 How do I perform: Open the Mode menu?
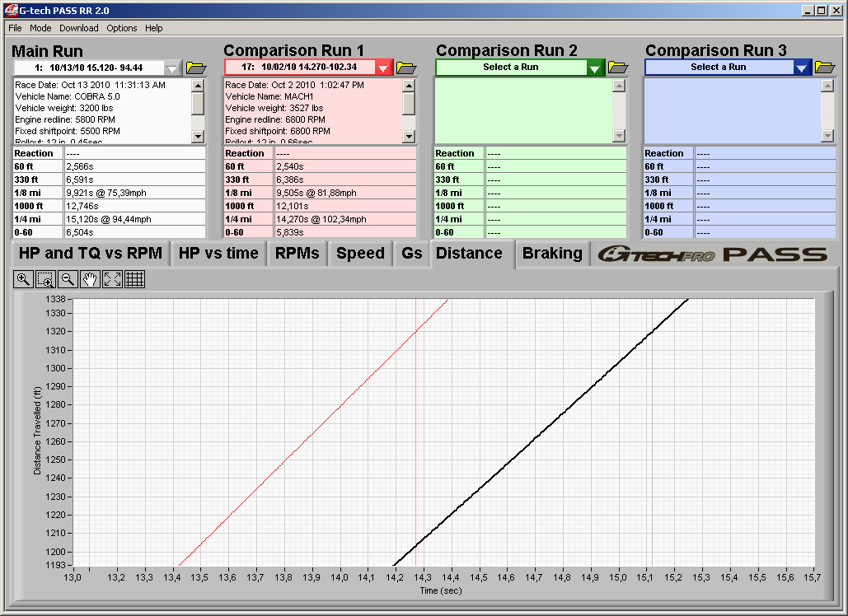point(40,28)
